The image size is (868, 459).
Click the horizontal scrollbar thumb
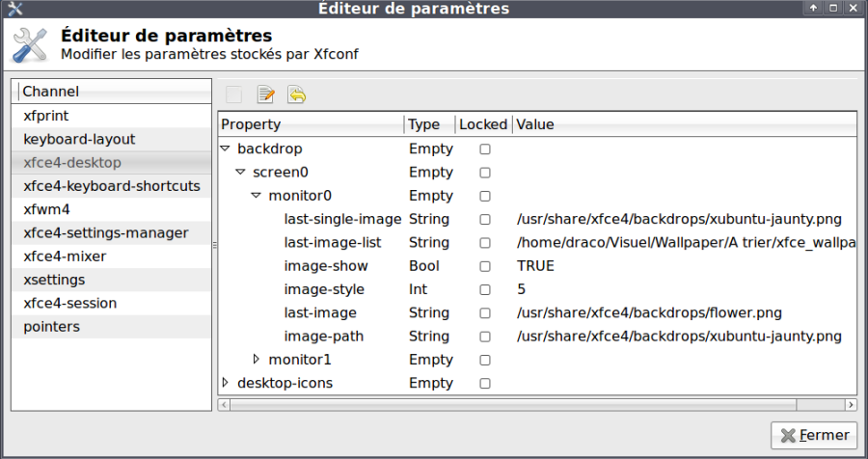click(x=513, y=405)
